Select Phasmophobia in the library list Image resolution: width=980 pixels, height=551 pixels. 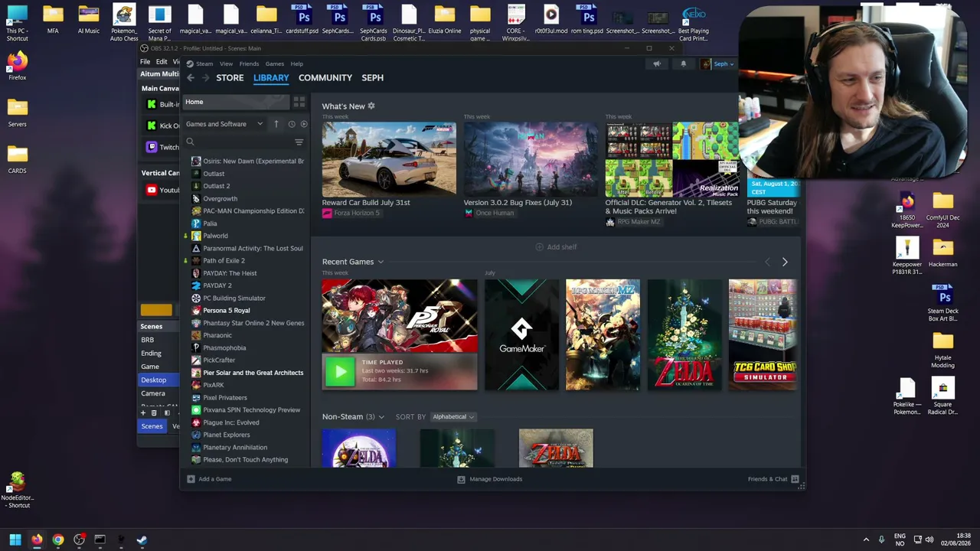click(224, 348)
